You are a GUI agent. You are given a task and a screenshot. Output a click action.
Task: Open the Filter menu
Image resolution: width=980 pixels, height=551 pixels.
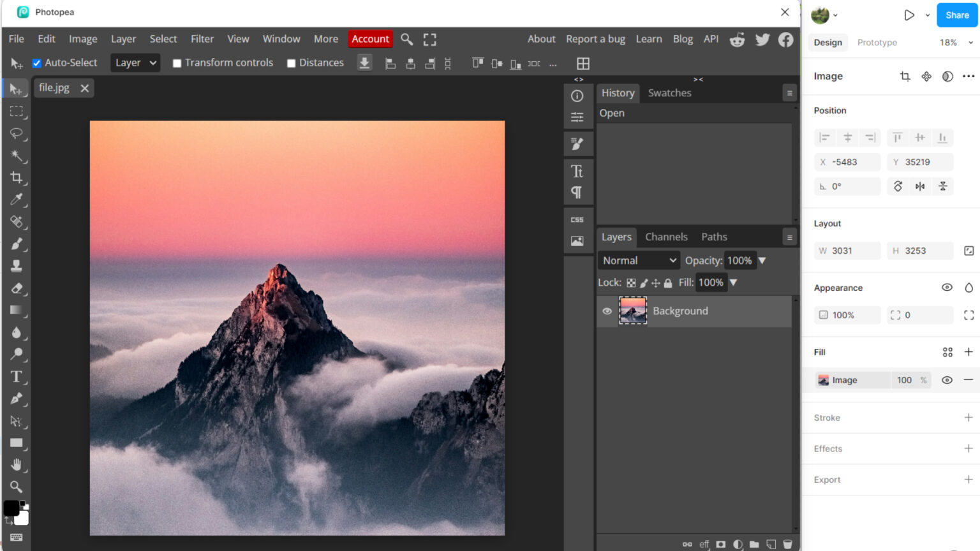(202, 39)
